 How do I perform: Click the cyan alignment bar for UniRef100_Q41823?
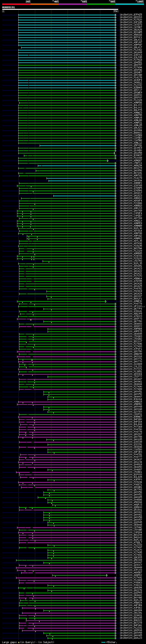(x=85, y=196)
